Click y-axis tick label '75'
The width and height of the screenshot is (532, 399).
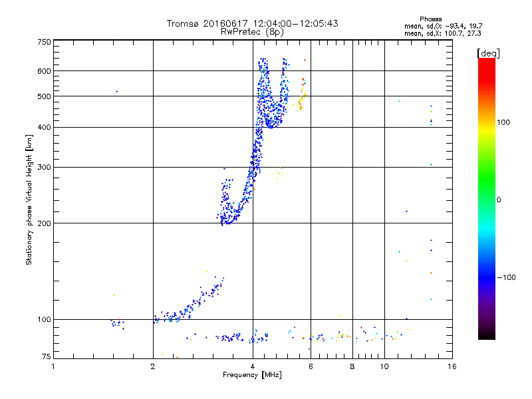[x=47, y=356]
